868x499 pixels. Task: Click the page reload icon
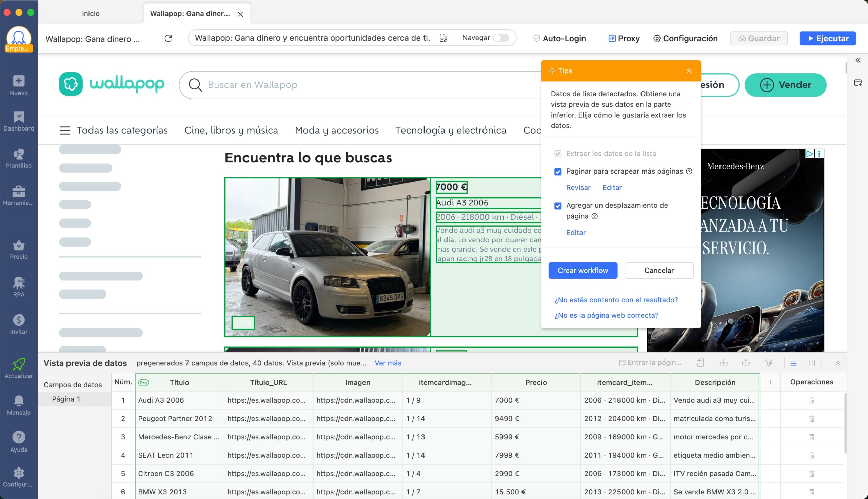168,38
